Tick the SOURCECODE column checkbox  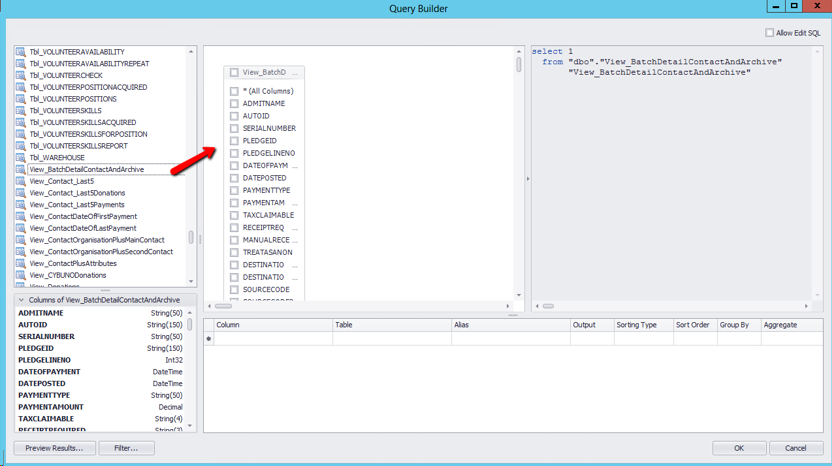click(x=234, y=289)
